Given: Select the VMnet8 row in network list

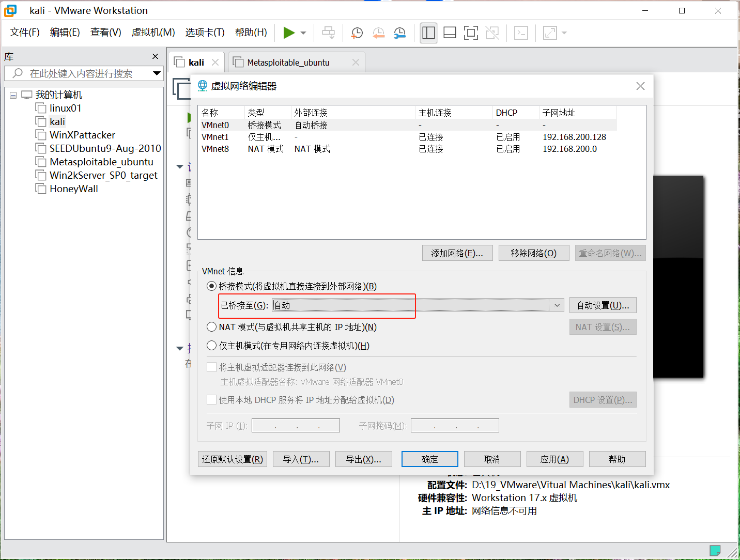Looking at the screenshot, I should tap(408, 149).
